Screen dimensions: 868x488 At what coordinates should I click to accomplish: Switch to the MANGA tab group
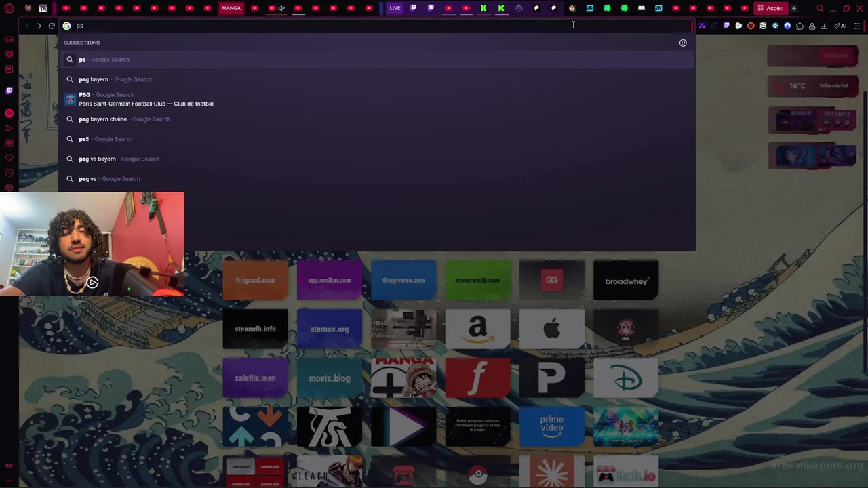point(231,8)
